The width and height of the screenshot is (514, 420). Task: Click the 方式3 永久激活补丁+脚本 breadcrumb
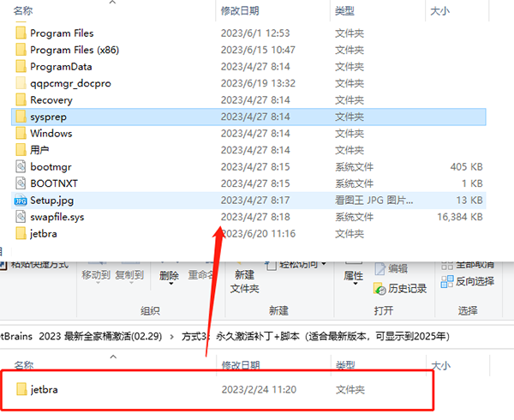click(315, 336)
